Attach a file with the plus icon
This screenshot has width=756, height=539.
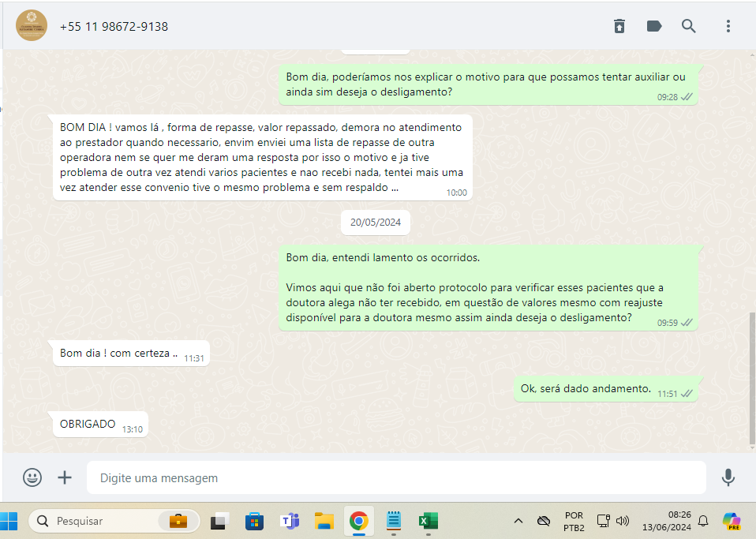pyautogui.click(x=65, y=477)
